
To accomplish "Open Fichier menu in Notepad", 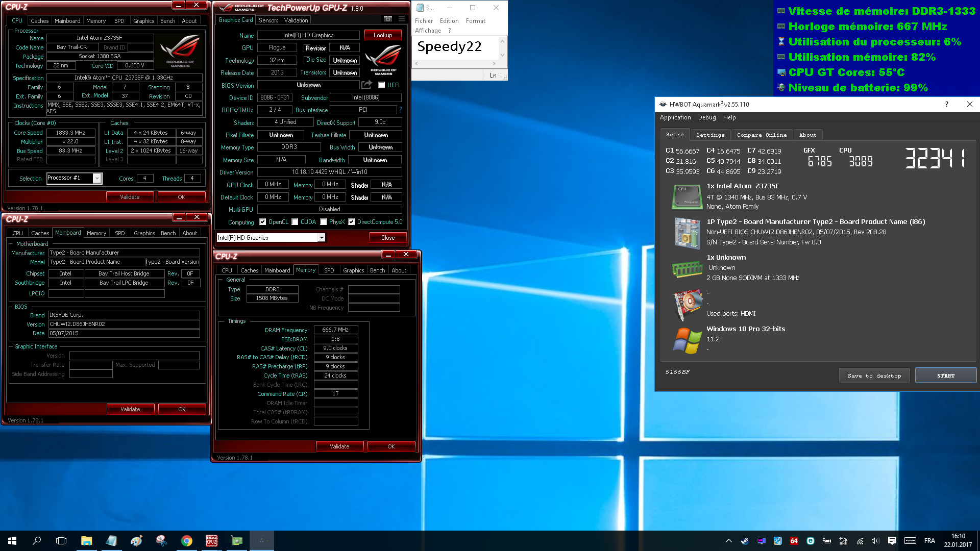I will [x=424, y=21].
